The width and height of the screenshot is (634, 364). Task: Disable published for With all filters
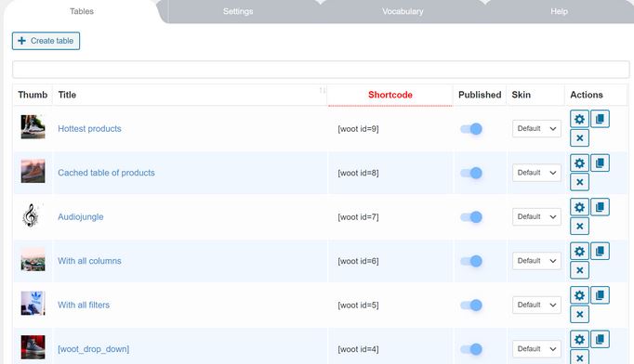[x=471, y=305]
